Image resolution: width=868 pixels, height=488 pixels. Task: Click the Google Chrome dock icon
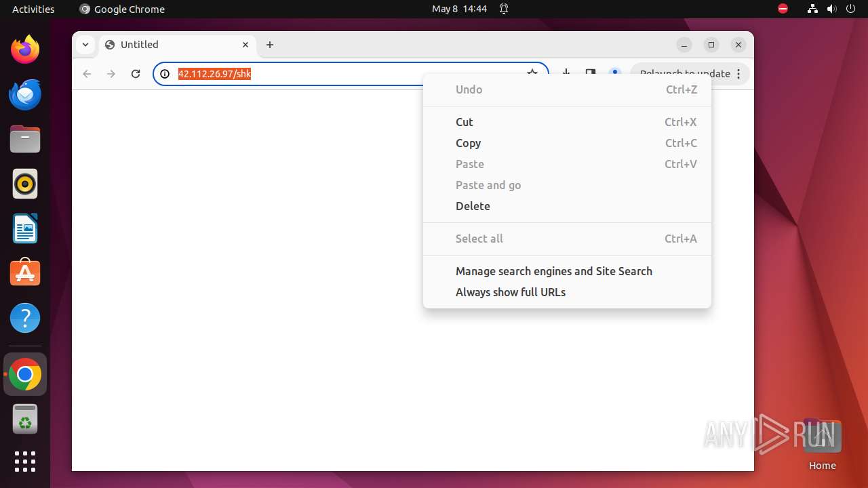[x=25, y=374]
